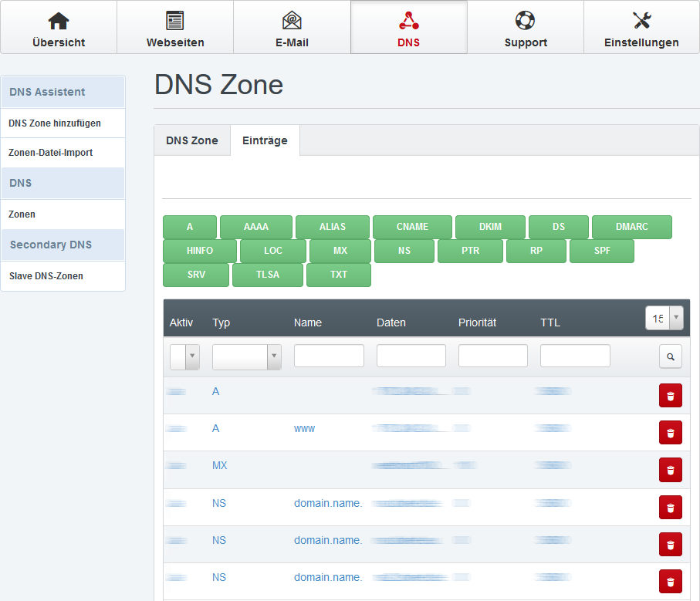
Task: Click the search magnifier filter button
Action: click(x=670, y=356)
